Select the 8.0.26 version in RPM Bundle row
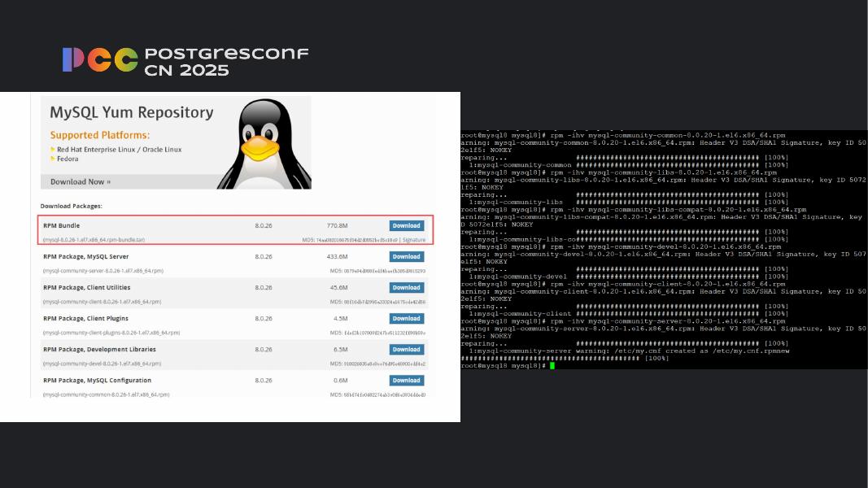This screenshot has height=488, width=868. click(264, 226)
